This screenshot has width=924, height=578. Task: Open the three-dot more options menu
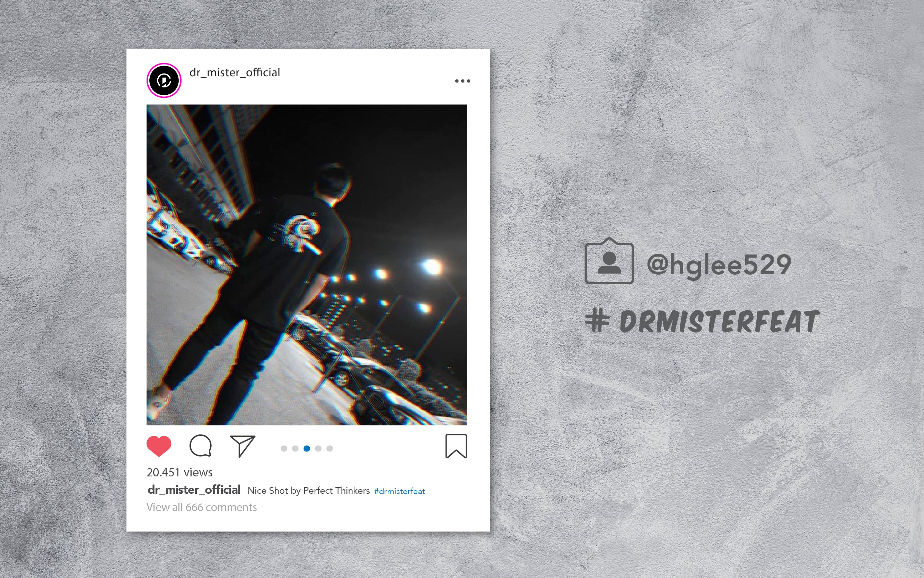click(463, 81)
